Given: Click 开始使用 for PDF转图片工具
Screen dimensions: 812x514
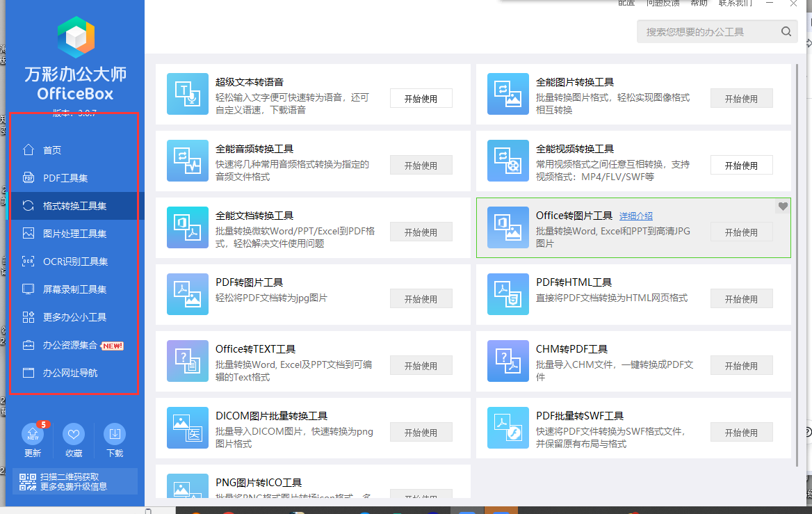Looking at the screenshot, I should click(421, 299).
